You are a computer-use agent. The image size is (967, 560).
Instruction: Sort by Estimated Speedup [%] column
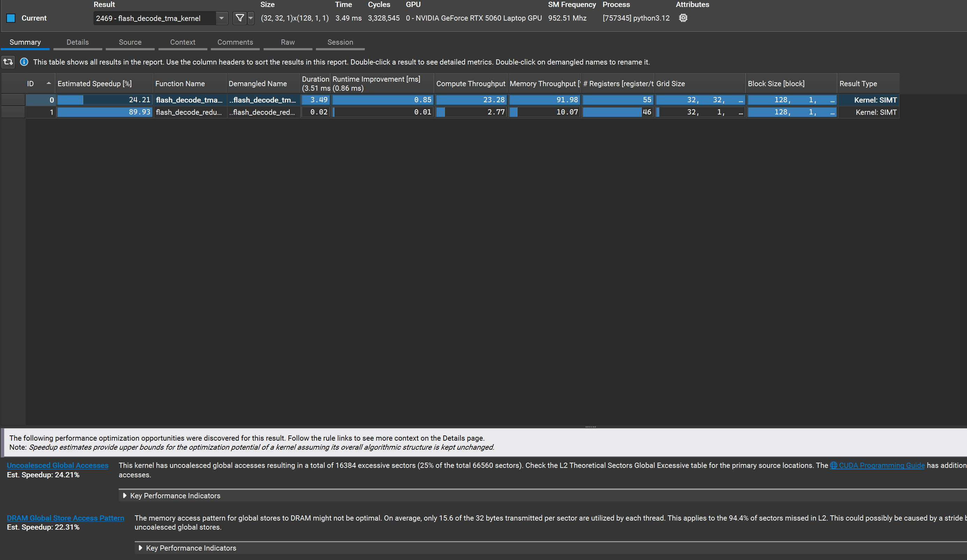[x=104, y=84]
